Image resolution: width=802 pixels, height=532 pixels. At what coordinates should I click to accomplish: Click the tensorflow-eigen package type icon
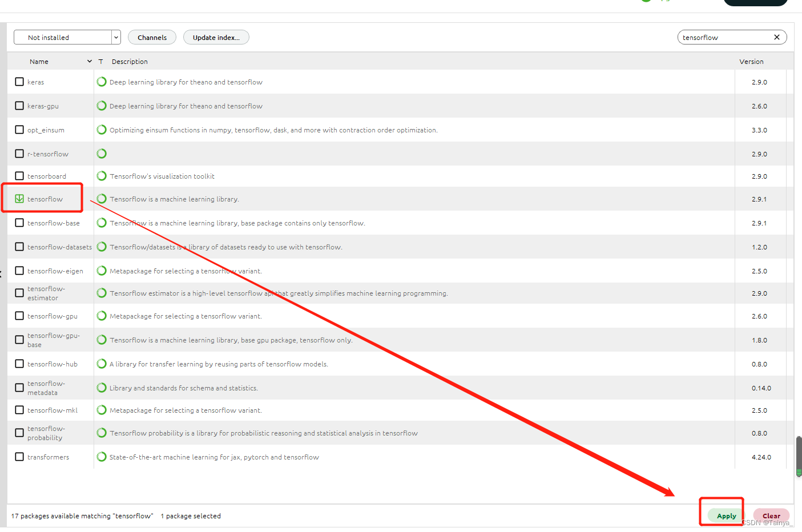(x=102, y=271)
